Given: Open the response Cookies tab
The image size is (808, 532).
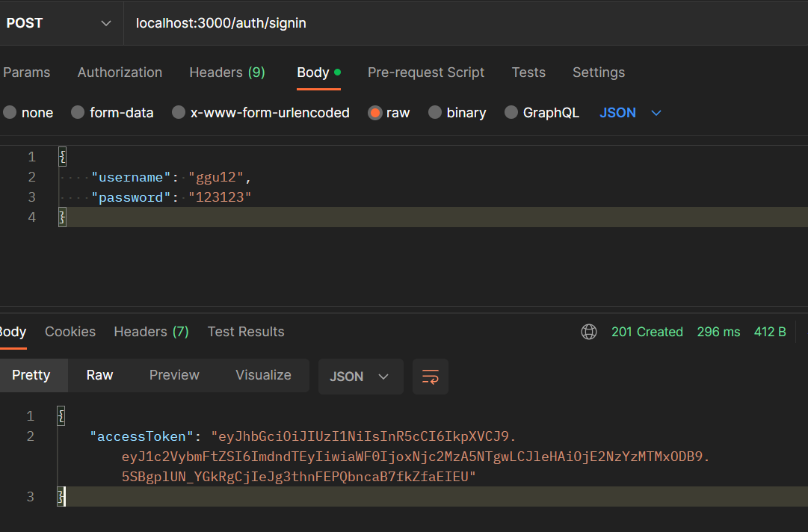Looking at the screenshot, I should [x=70, y=332].
